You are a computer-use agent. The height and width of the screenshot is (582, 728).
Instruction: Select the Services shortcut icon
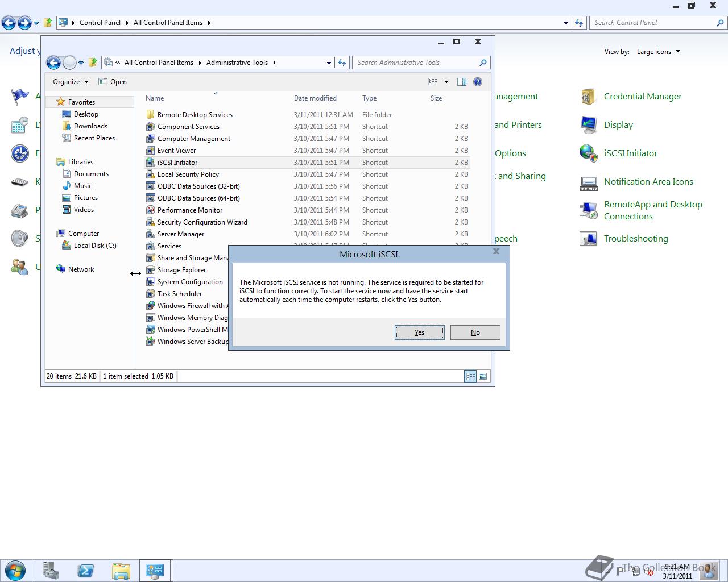coord(150,246)
